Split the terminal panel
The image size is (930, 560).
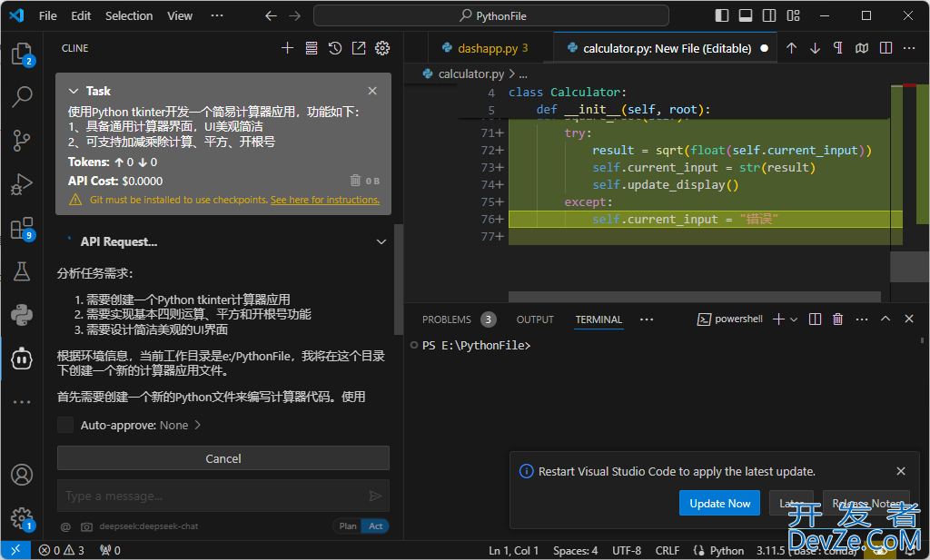point(815,319)
